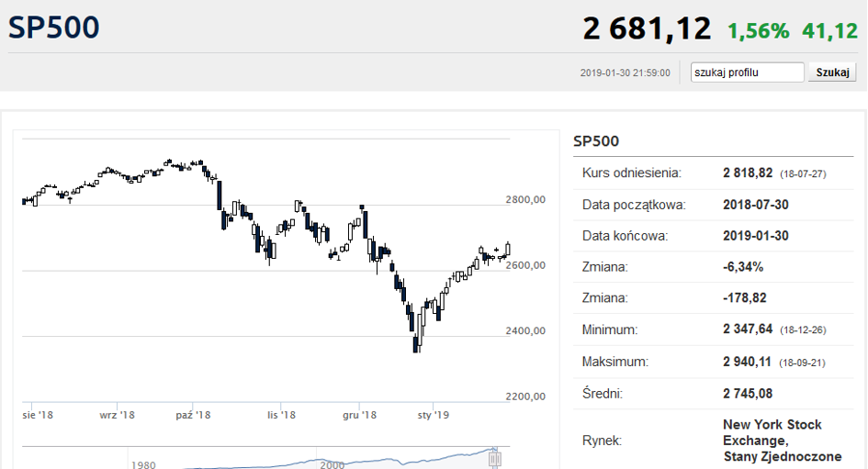This screenshot has width=868, height=469.
Task: Select the Minimum value 2 347,64 row
Action: 714,329
